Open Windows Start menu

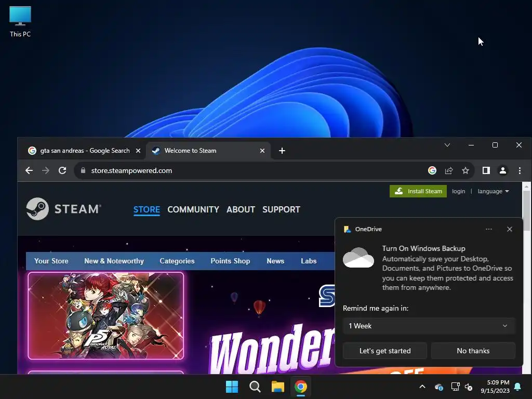[232, 387]
